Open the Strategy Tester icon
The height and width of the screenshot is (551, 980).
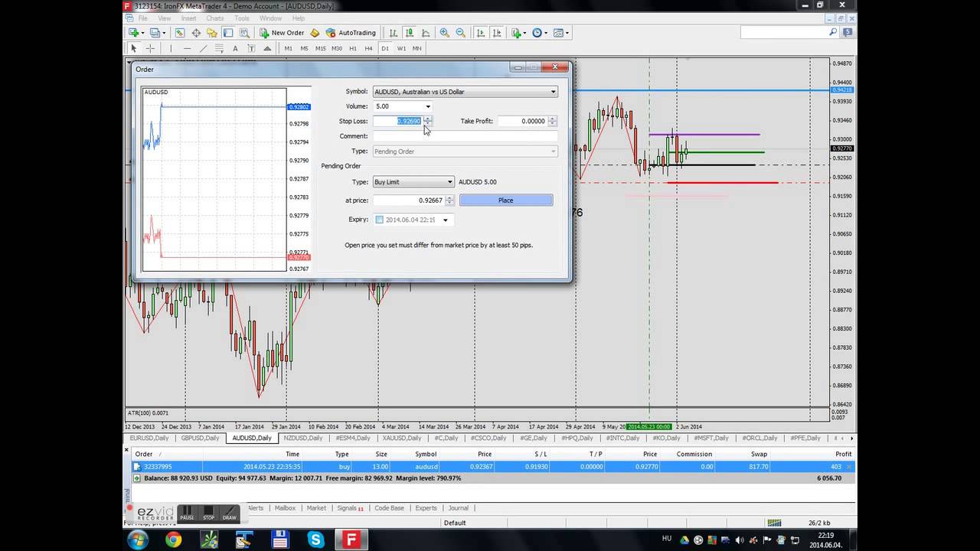pos(244,33)
